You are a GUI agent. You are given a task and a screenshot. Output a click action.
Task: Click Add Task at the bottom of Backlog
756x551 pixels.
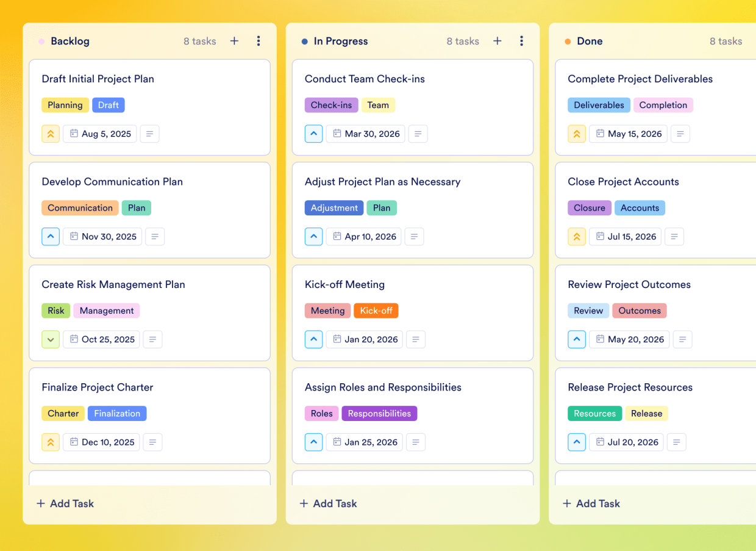pyautogui.click(x=65, y=503)
